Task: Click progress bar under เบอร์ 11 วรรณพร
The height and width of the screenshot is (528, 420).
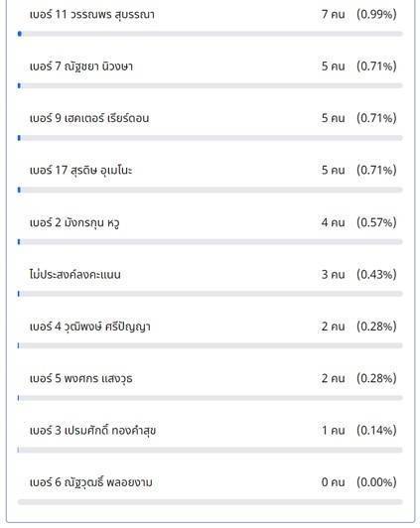Action: [210, 34]
